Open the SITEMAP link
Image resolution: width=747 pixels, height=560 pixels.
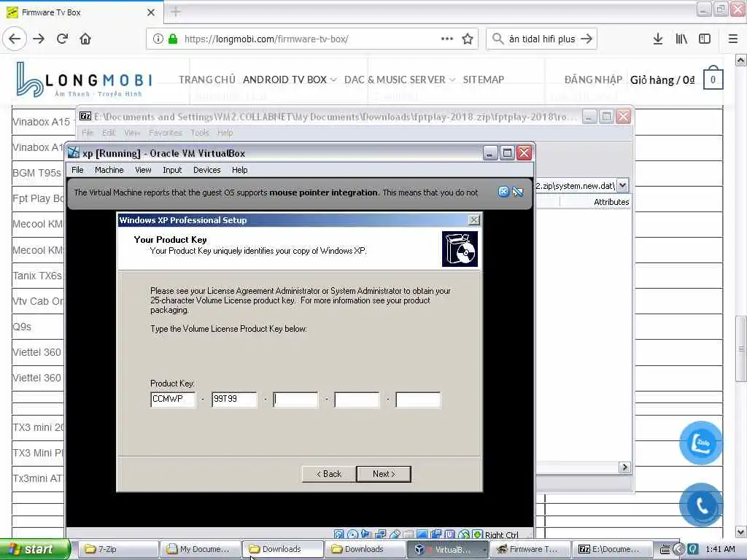tap(484, 79)
